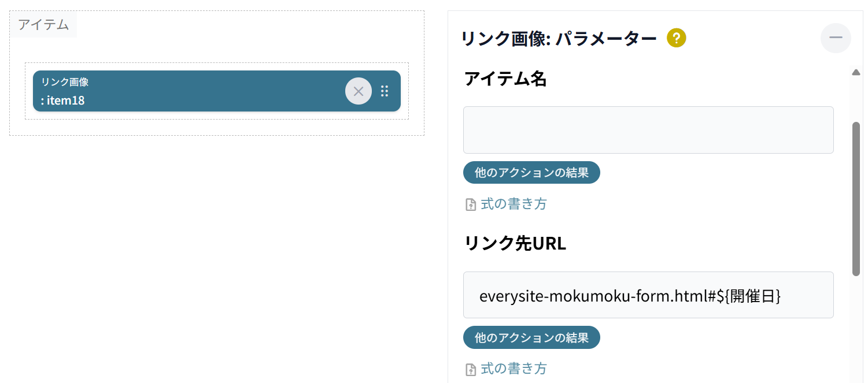Viewport: 868px width, 383px height.
Task: Click 他のアクションの結果 under リンク先URL
Action: (531, 337)
